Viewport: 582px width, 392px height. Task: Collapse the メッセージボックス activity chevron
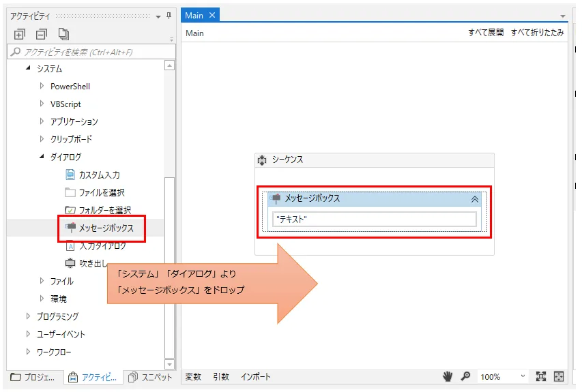pos(475,199)
